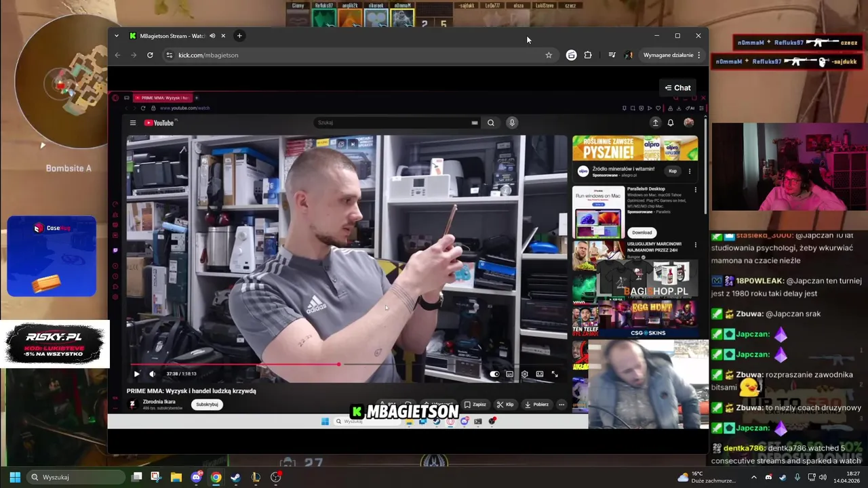Open clock showing 18:27 date panel
The image size is (868, 488).
tap(847, 477)
